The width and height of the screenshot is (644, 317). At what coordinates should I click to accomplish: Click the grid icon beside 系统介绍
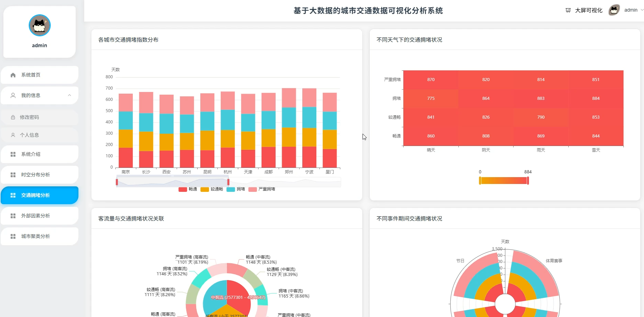click(x=13, y=154)
